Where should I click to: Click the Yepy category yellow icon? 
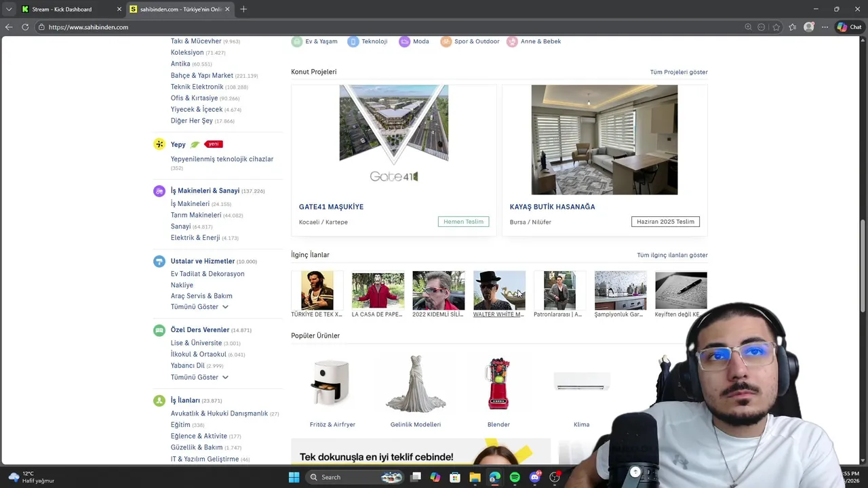coord(159,144)
